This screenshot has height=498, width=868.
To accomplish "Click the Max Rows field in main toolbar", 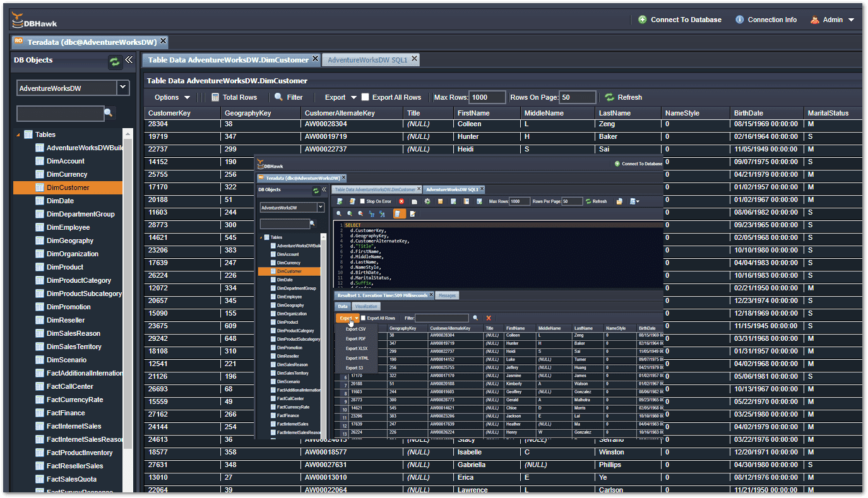I will tap(487, 97).
